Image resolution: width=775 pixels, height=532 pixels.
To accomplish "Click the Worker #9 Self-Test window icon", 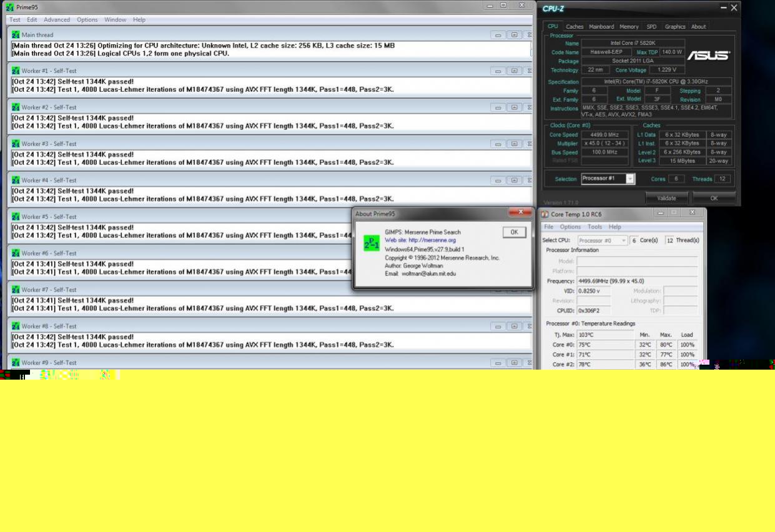I will tap(16, 362).
